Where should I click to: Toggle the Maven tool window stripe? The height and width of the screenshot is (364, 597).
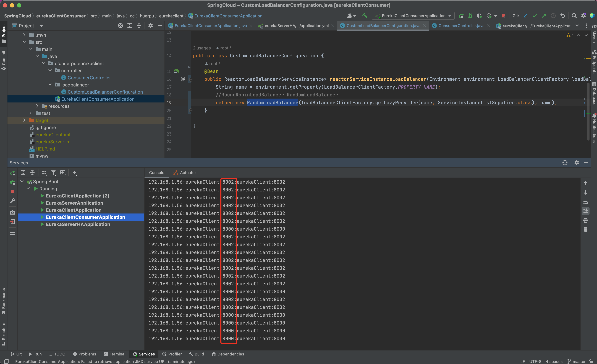(x=594, y=34)
